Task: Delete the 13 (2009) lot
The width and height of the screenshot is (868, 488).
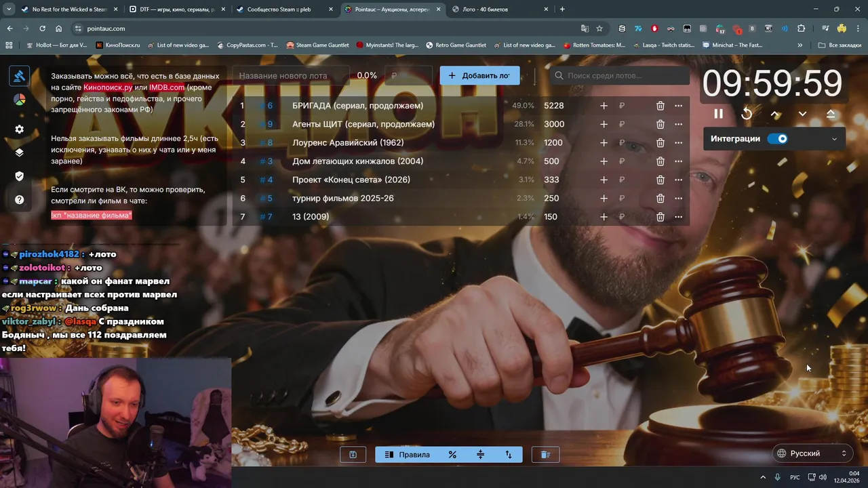Action: point(660,217)
